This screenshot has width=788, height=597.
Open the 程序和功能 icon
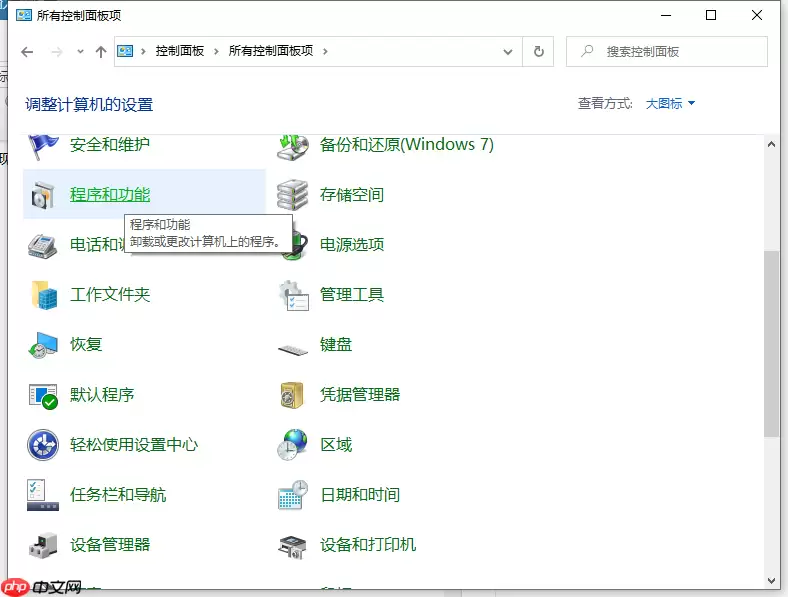[x=43, y=195]
